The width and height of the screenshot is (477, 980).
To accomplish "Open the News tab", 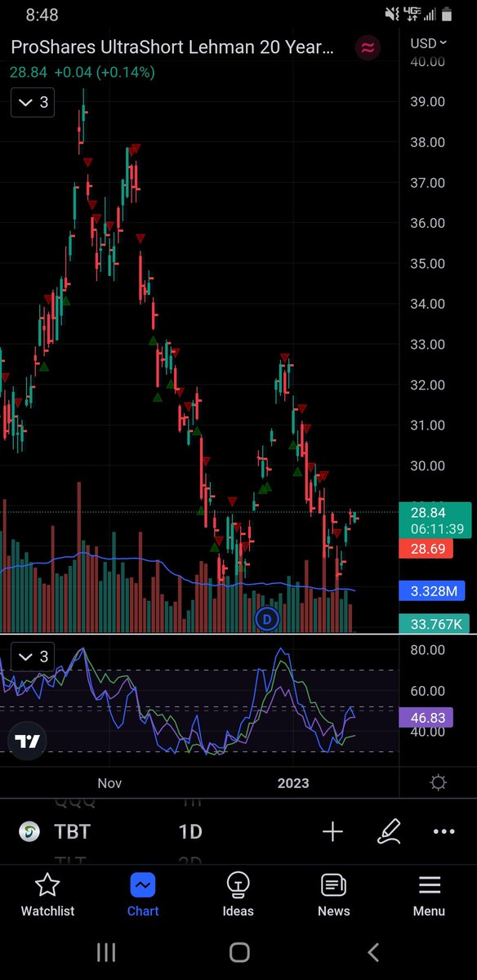I will 333,895.
